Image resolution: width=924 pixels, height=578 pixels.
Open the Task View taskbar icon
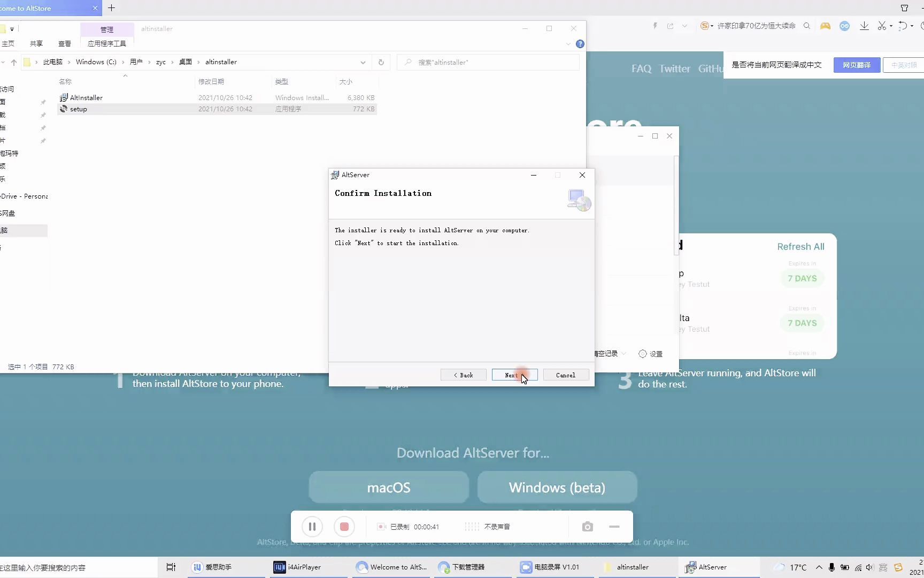[x=171, y=567]
